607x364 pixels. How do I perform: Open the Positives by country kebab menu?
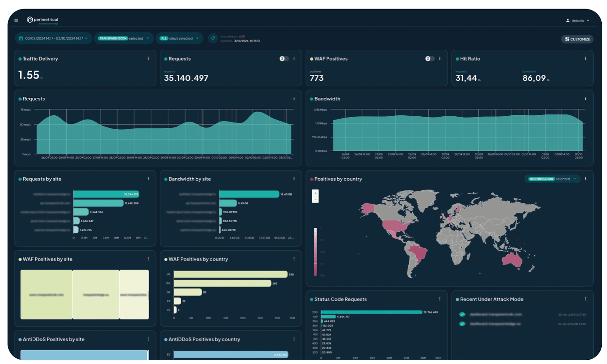click(585, 179)
